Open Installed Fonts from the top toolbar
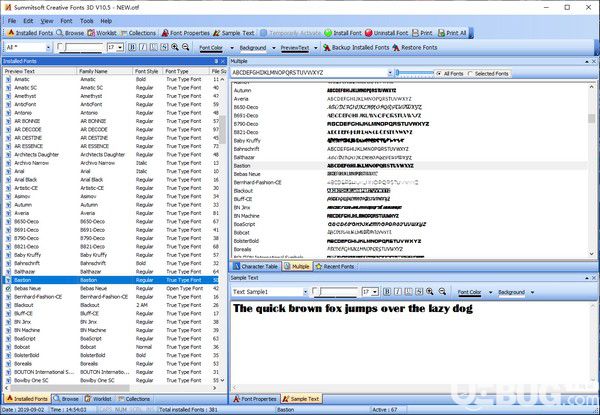 tap(30, 33)
